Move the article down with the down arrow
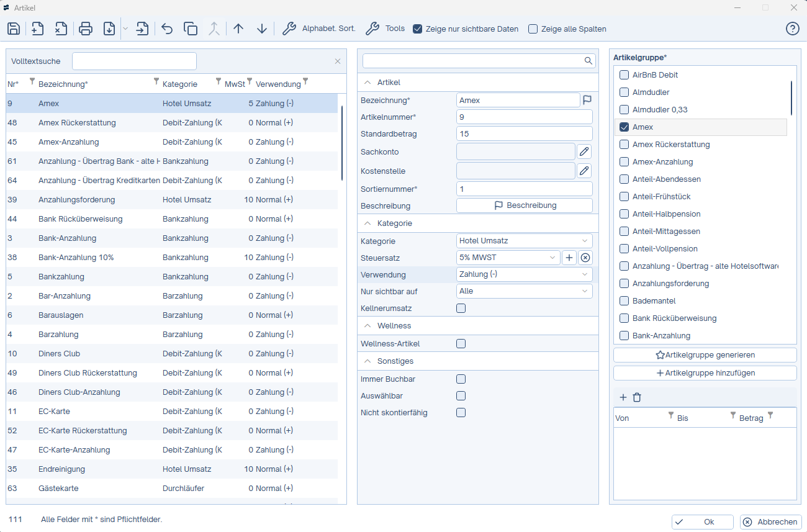This screenshot has width=807, height=532. click(x=262, y=29)
